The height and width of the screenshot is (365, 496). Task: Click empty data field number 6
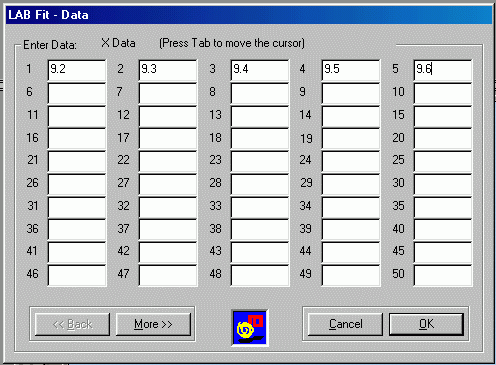click(77, 93)
